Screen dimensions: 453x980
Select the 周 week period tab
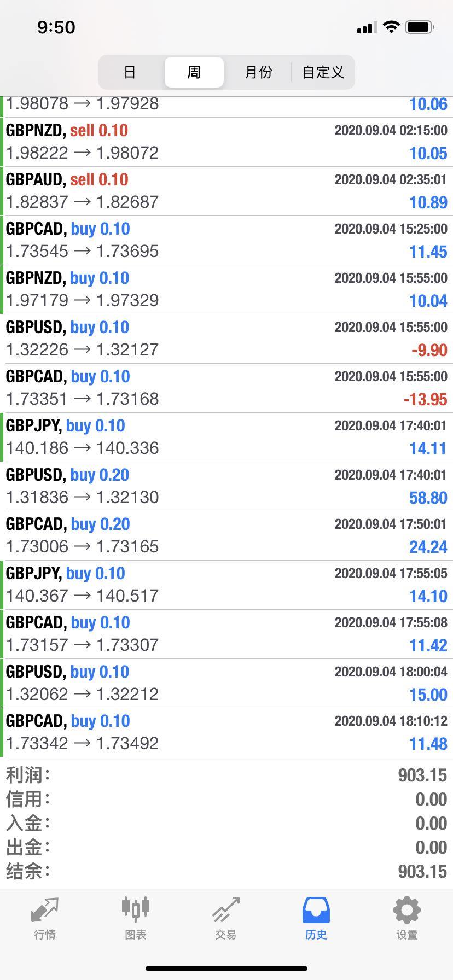click(x=194, y=72)
